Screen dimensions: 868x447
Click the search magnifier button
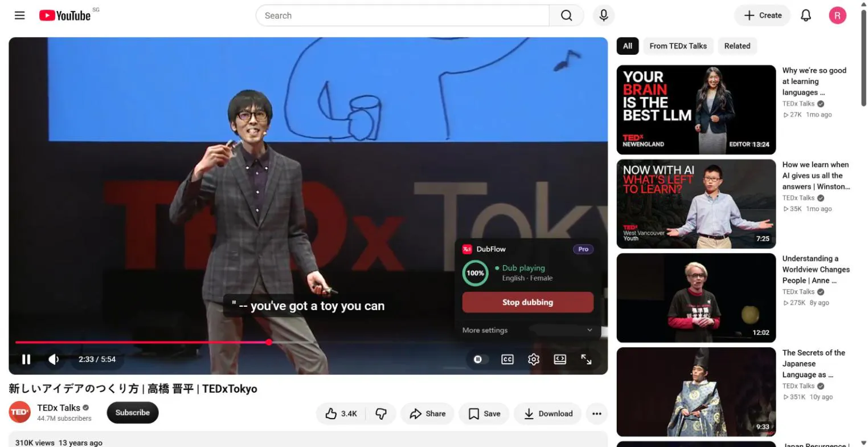coord(566,15)
